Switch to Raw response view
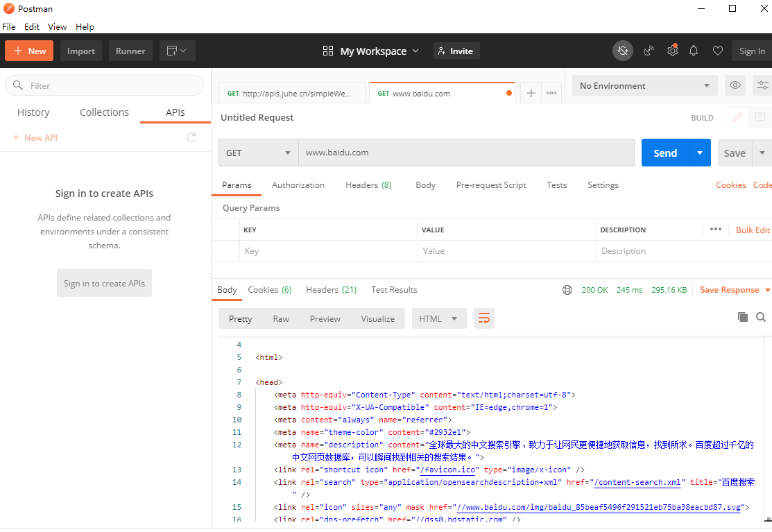 (x=281, y=319)
